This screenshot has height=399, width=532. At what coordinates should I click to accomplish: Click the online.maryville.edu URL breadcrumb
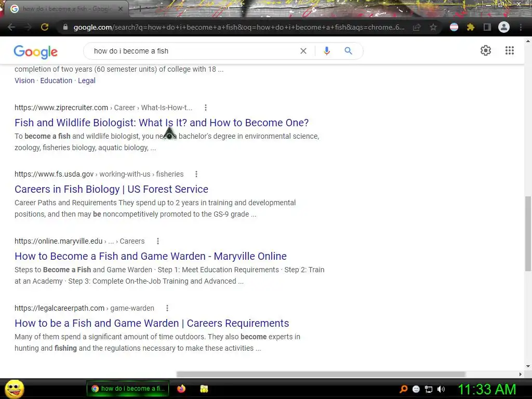[x=79, y=241]
